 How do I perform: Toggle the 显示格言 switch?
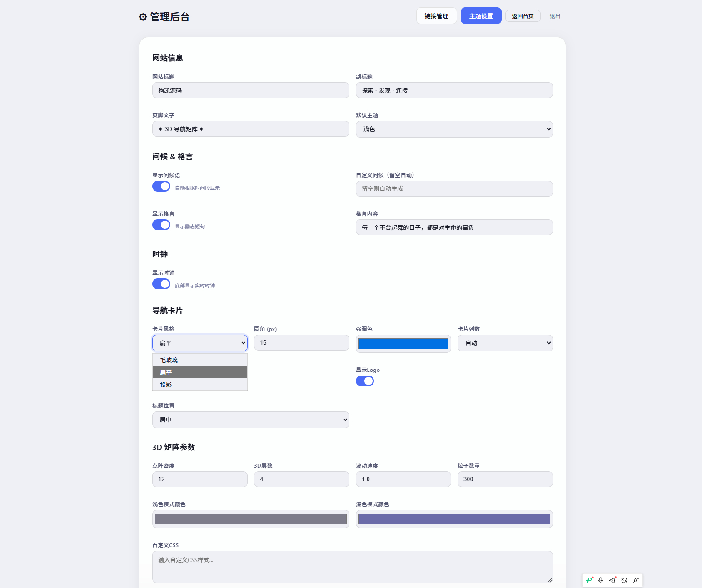[161, 225]
